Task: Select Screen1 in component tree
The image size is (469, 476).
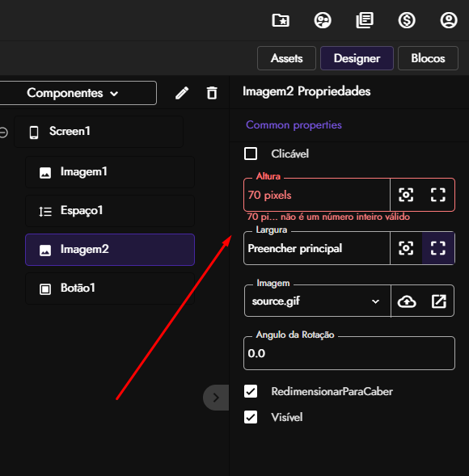Action: pos(99,132)
